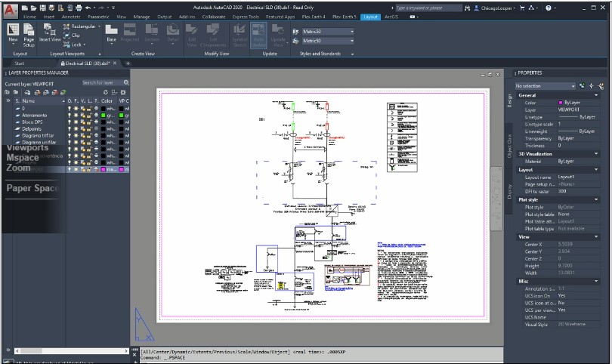
Task: Click the Base view ribbon button
Action: [111, 32]
